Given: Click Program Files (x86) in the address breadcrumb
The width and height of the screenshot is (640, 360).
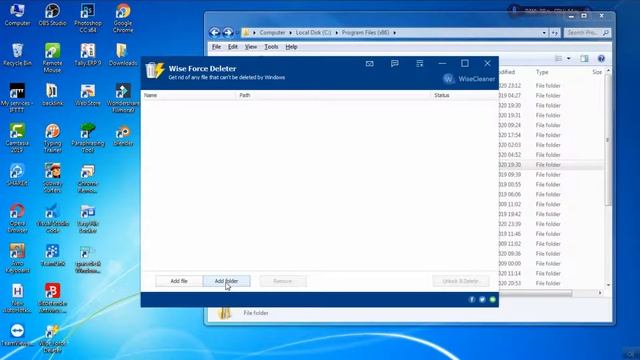Looking at the screenshot, I should (x=366, y=33).
